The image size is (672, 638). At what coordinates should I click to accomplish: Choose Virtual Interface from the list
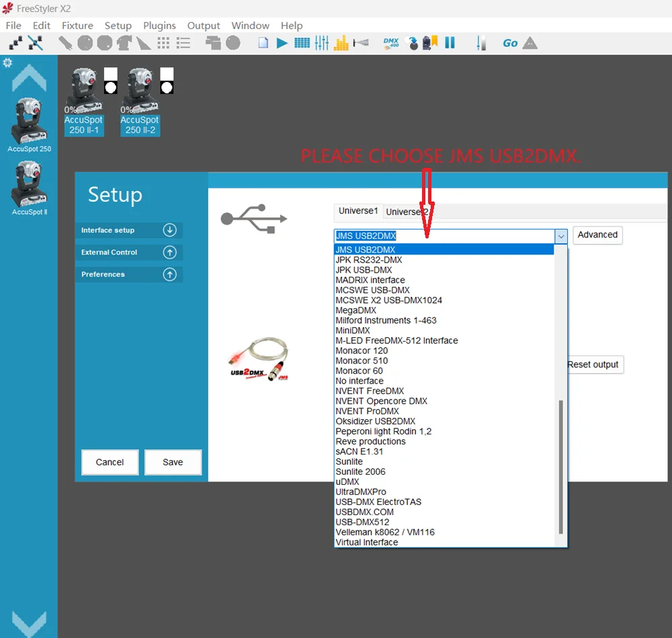tap(444, 543)
